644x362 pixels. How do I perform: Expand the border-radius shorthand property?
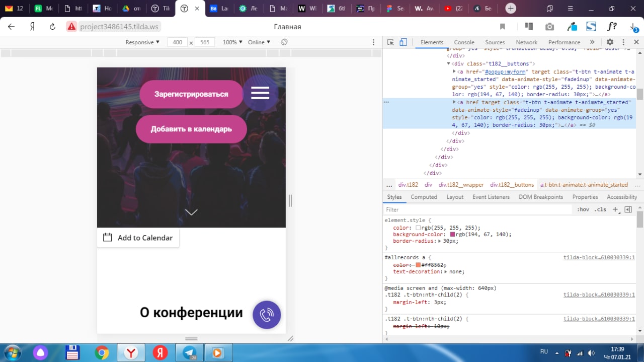coord(440,241)
